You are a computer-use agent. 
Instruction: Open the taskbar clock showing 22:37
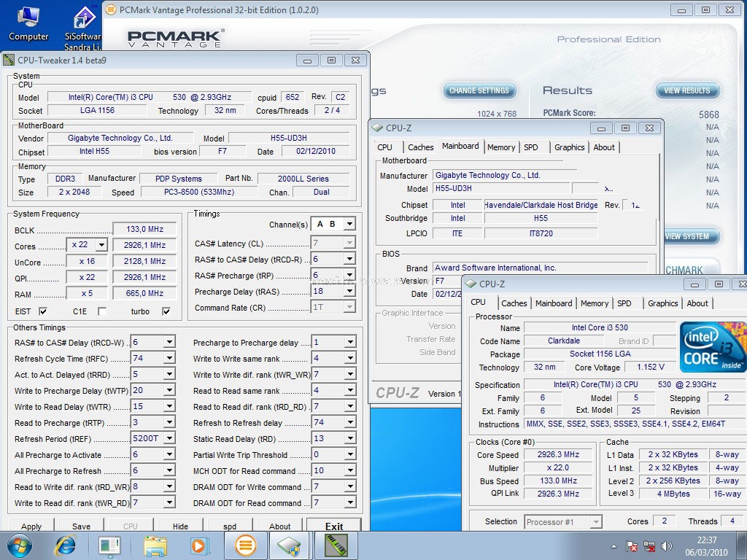coord(706,545)
